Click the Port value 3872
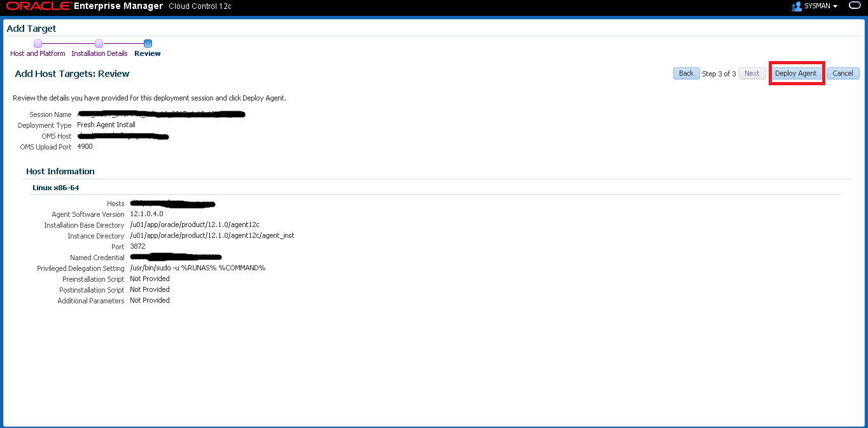This screenshot has width=868, height=428. [x=137, y=246]
